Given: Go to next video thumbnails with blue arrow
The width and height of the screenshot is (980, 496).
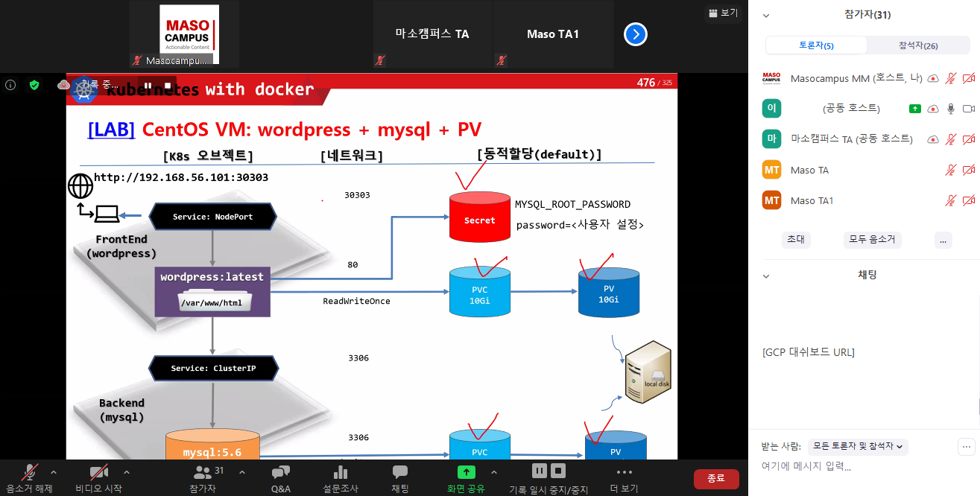Looking at the screenshot, I should click(x=635, y=34).
